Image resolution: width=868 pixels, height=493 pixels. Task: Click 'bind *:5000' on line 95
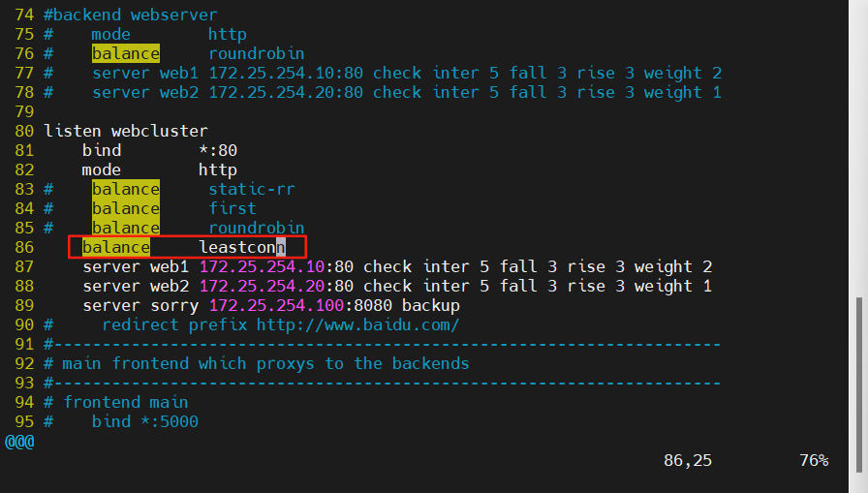pos(145,421)
